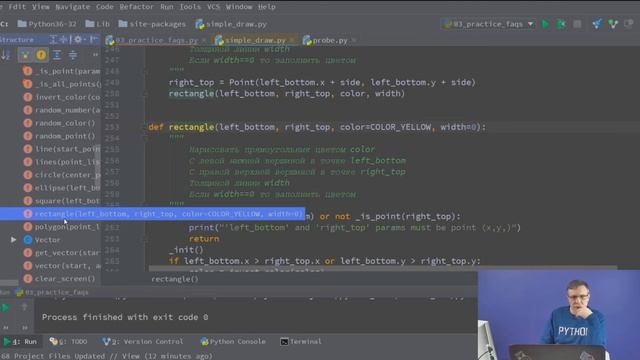Select random_number function in Structure tree
The width and height of the screenshot is (640, 360).
point(62,110)
